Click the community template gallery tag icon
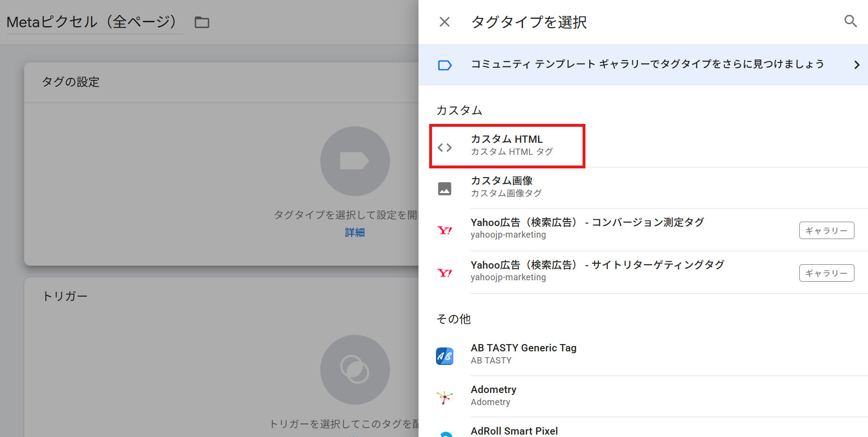Screen dimensions: 868x437 click(x=445, y=65)
